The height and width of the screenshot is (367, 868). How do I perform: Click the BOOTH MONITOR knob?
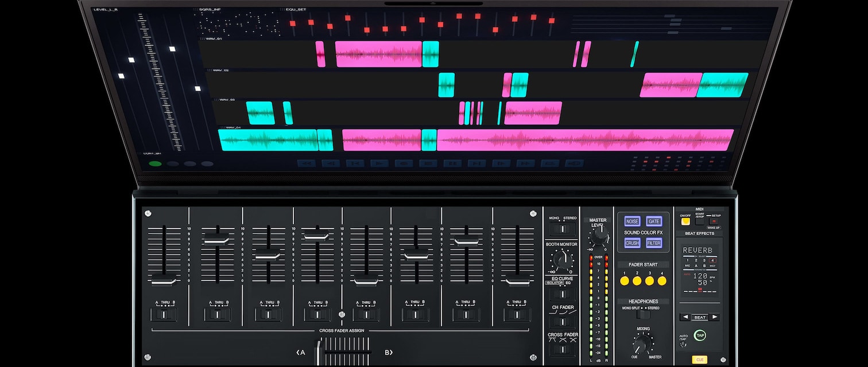[562, 260]
